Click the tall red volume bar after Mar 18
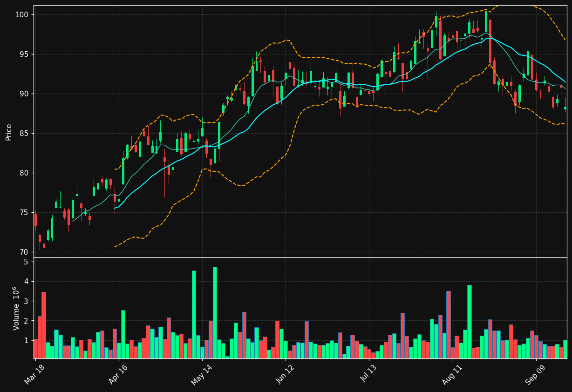Screen dimensions: 572x392 (x=44, y=325)
